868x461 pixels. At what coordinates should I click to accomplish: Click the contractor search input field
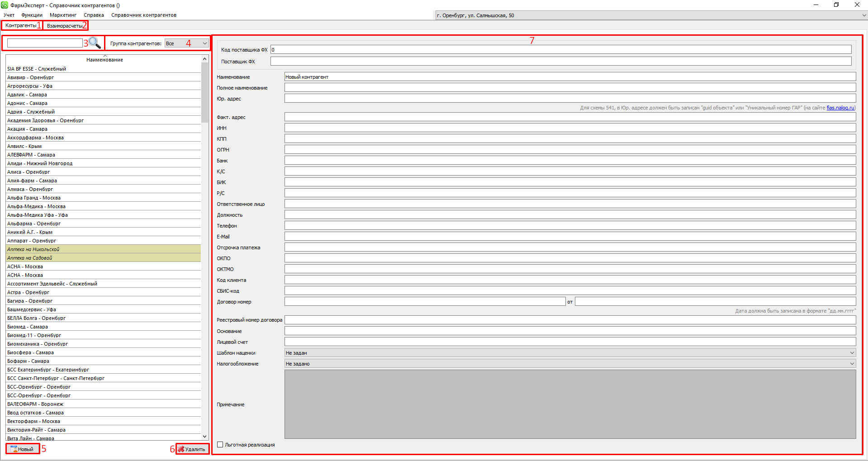[x=45, y=43]
